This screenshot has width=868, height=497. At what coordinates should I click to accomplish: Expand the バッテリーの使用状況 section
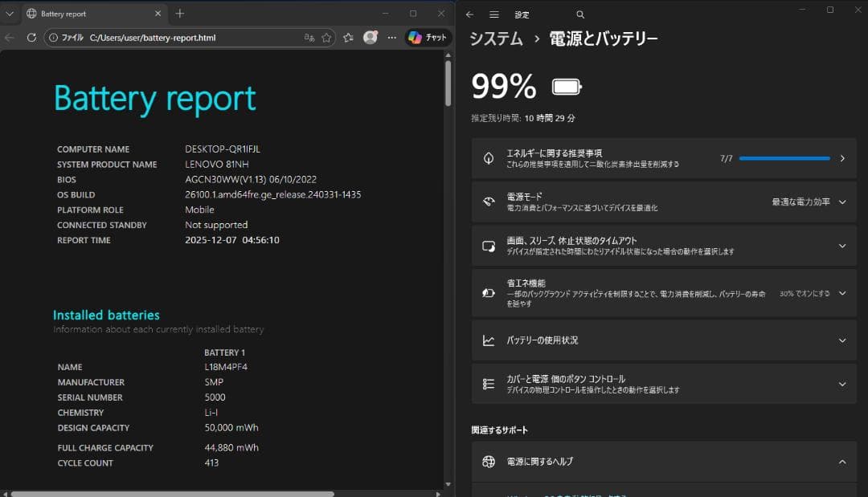(841, 340)
